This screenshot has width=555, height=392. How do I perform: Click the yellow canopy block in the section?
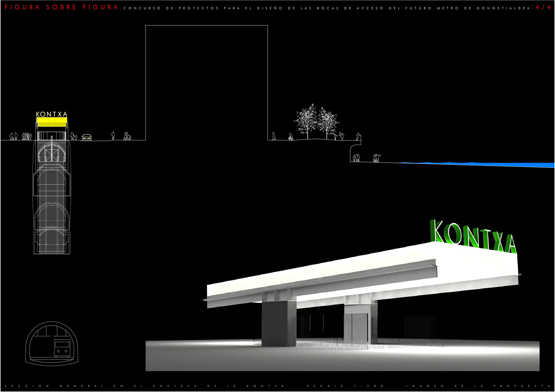[51, 122]
